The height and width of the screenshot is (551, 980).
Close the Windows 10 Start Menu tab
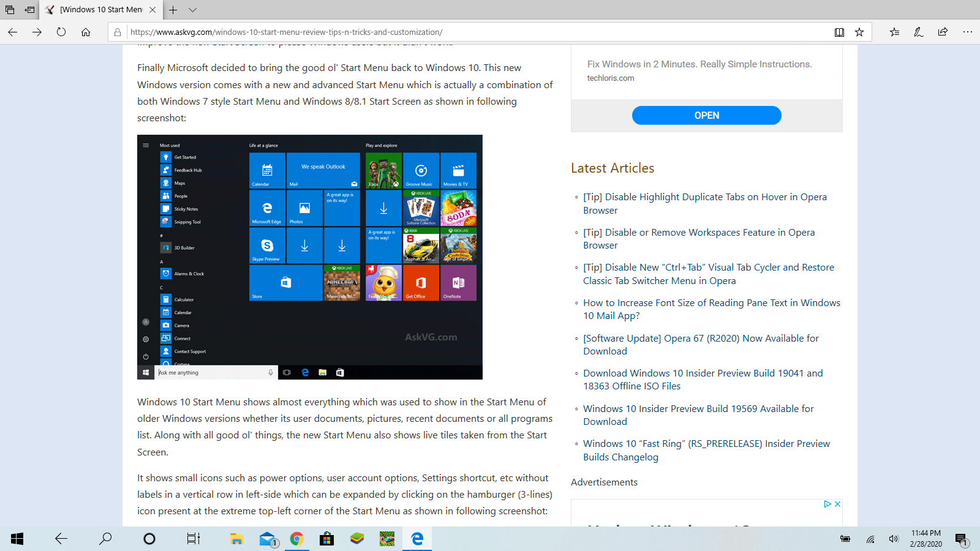point(153,10)
